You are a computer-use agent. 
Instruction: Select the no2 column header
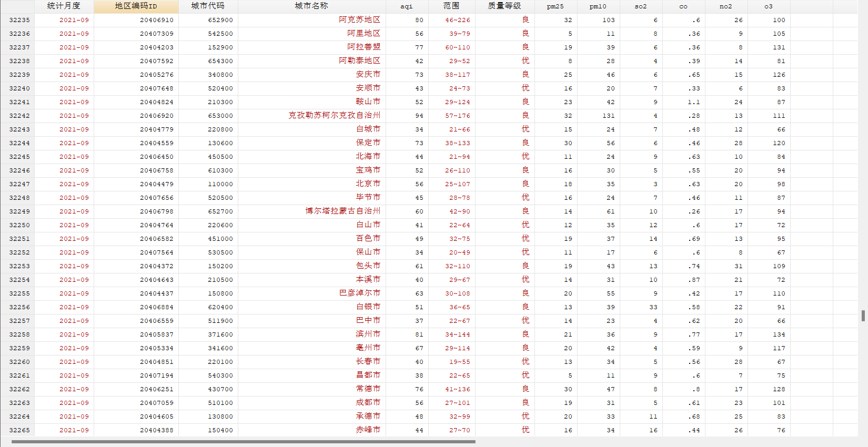coord(726,6)
